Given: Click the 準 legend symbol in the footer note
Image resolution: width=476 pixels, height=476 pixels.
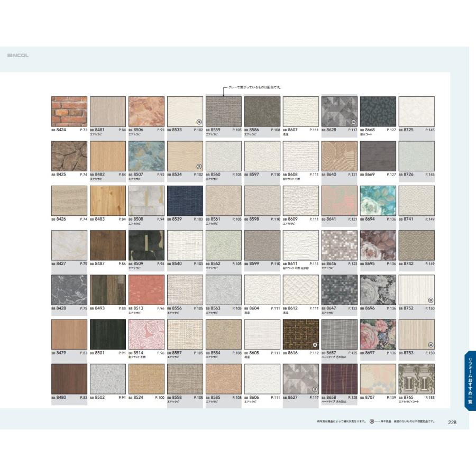Looking at the screenshot, I should coord(372,422).
